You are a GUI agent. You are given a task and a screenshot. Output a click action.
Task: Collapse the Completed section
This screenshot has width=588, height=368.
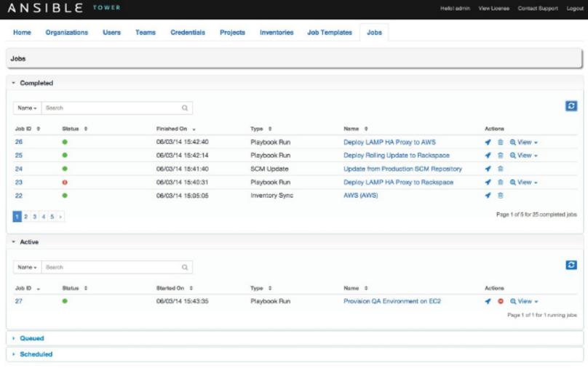32,83
